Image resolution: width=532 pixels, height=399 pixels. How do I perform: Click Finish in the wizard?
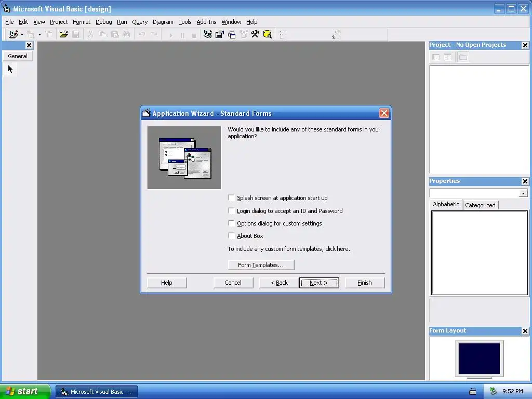pos(365,283)
